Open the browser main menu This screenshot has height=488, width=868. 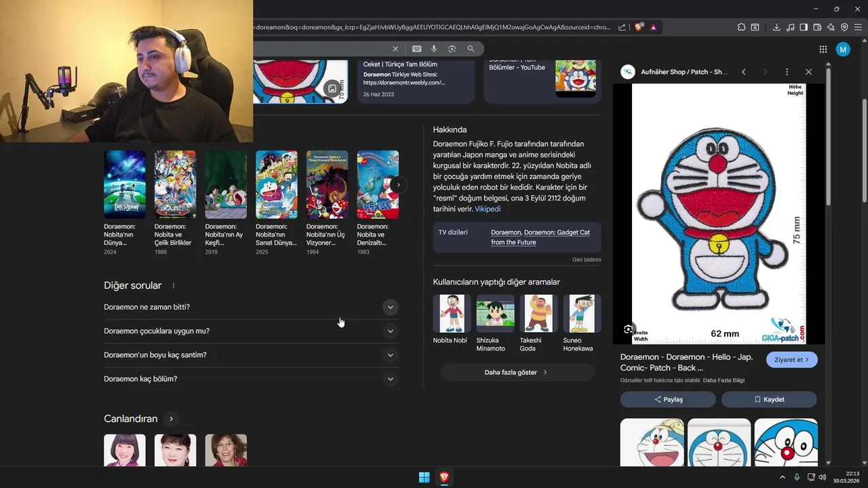click(858, 27)
